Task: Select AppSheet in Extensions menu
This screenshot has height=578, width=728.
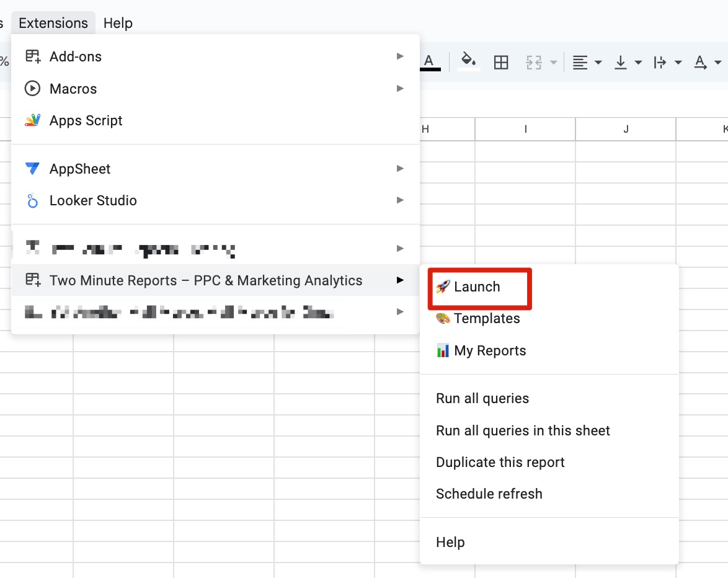Action: coord(80,169)
